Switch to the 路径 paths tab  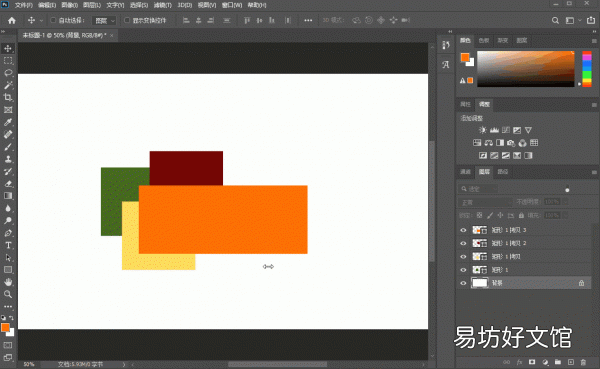[502, 172]
